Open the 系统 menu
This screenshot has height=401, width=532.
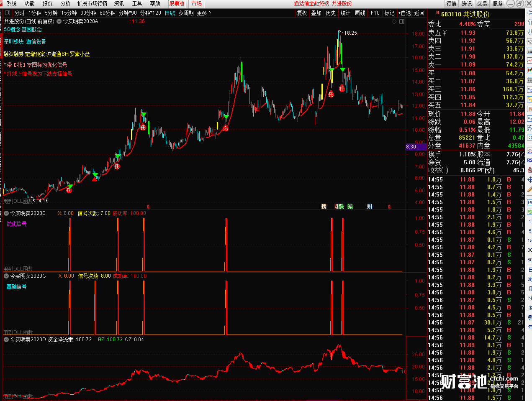(12, 3)
